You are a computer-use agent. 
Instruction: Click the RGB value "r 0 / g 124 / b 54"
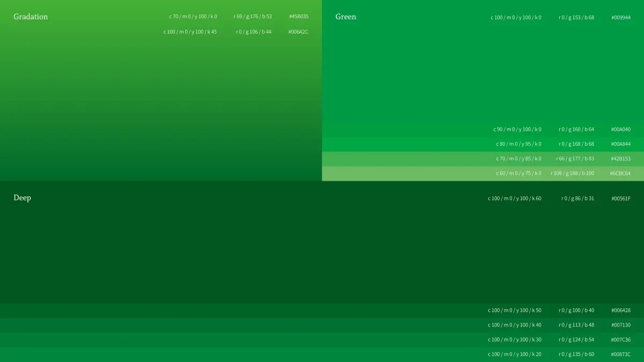(576, 339)
